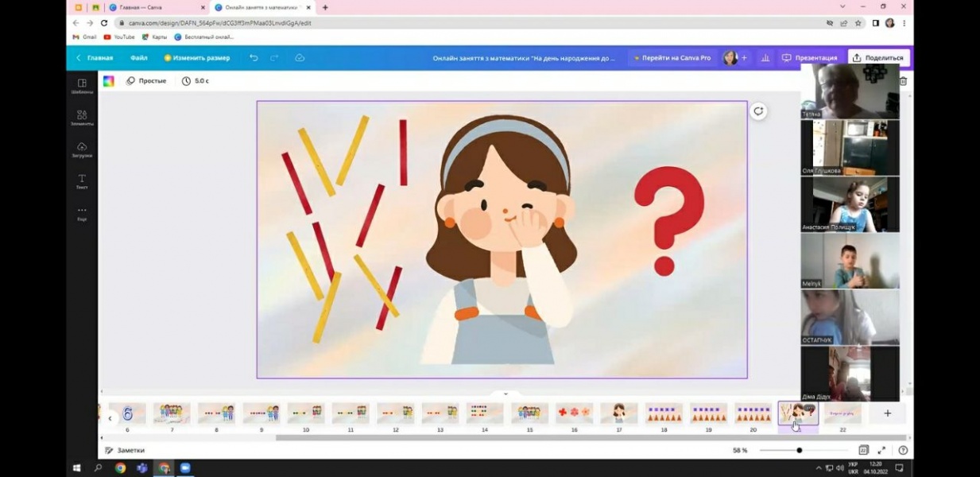Click the undo arrow icon
The image size is (980, 477).
click(254, 58)
